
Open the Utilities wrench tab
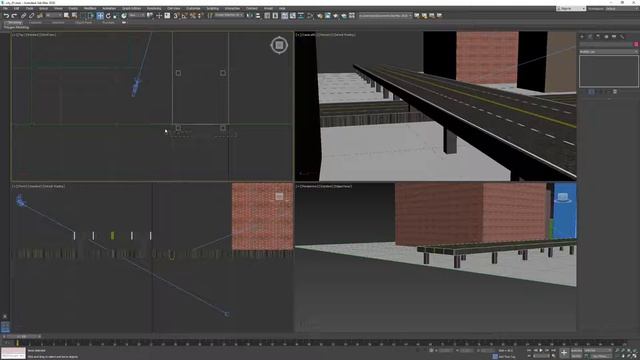click(621, 36)
